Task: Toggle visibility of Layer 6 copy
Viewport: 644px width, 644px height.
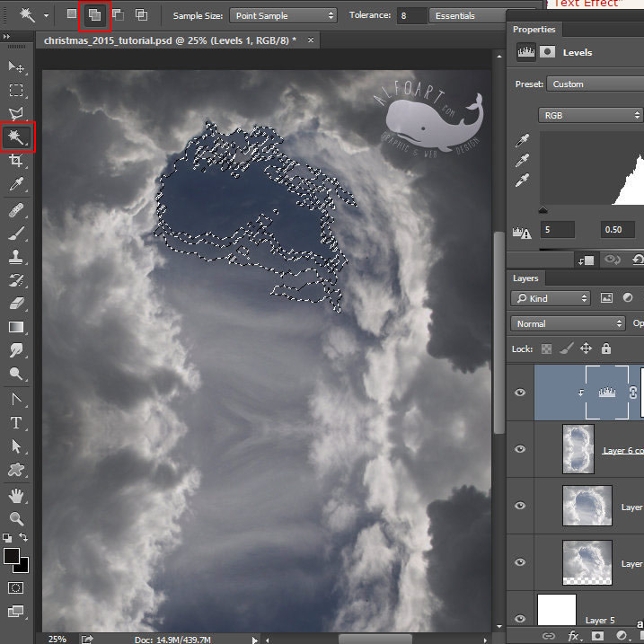Action: tap(520, 449)
